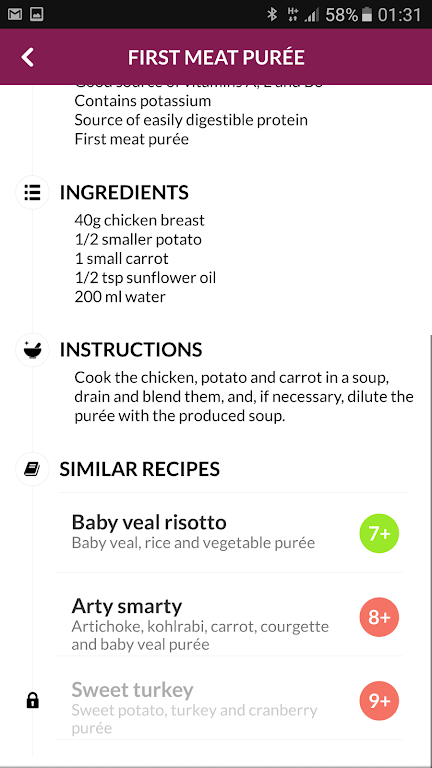Tap the battery indicator in status bar
The image size is (432, 768).
coord(366,15)
